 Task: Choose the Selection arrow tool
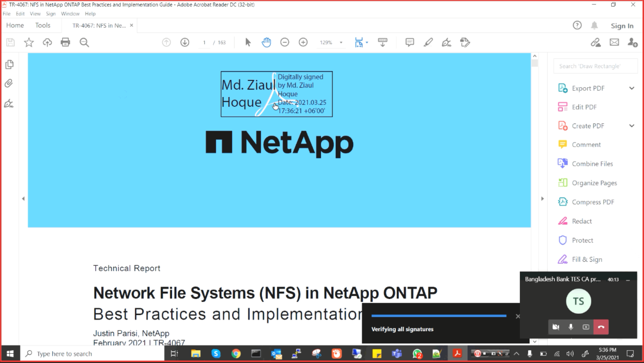click(248, 42)
